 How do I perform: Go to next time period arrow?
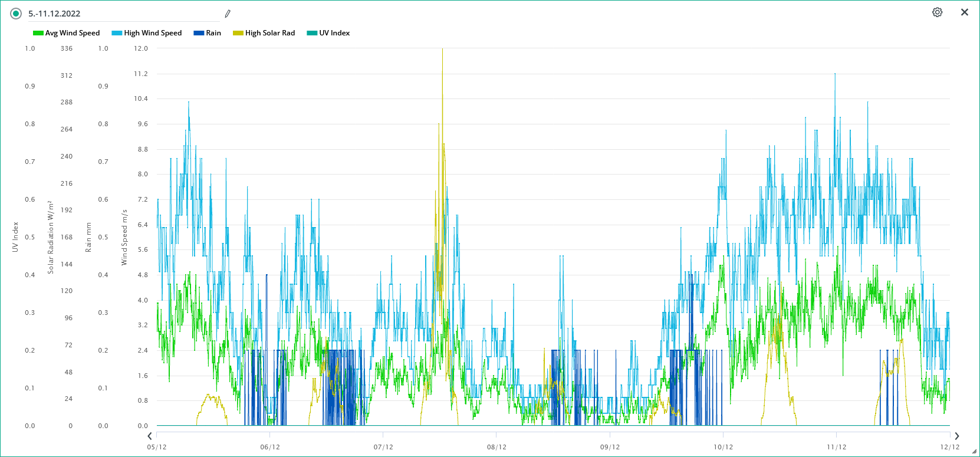click(x=956, y=436)
